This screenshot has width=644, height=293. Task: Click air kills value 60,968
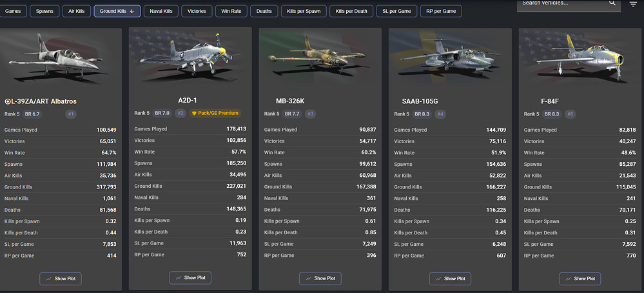[367, 176]
